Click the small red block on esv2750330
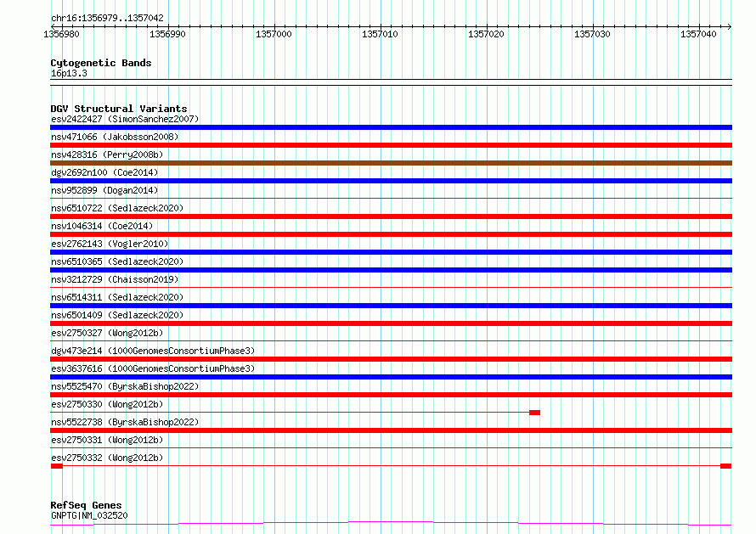Viewport: 756px width, 534px height. (x=534, y=413)
